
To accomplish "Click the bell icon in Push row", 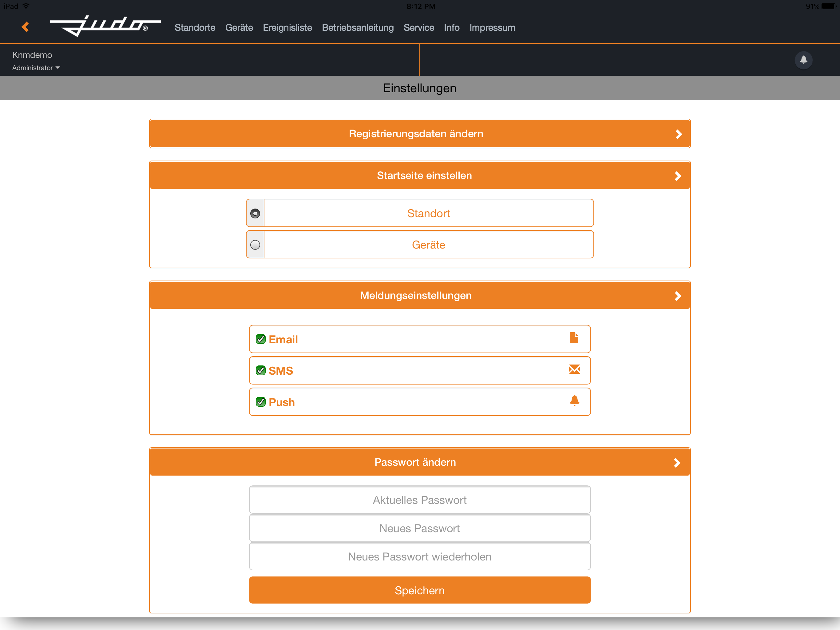I will [574, 401].
